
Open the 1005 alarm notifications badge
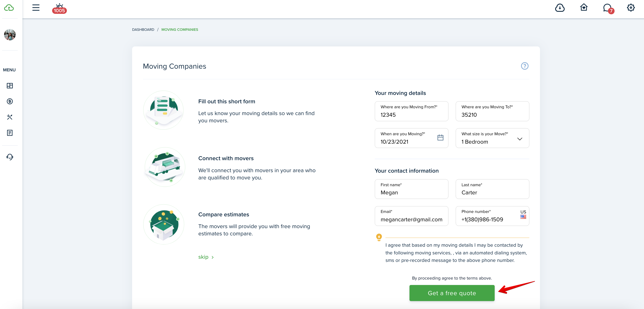(x=59, y=9)
